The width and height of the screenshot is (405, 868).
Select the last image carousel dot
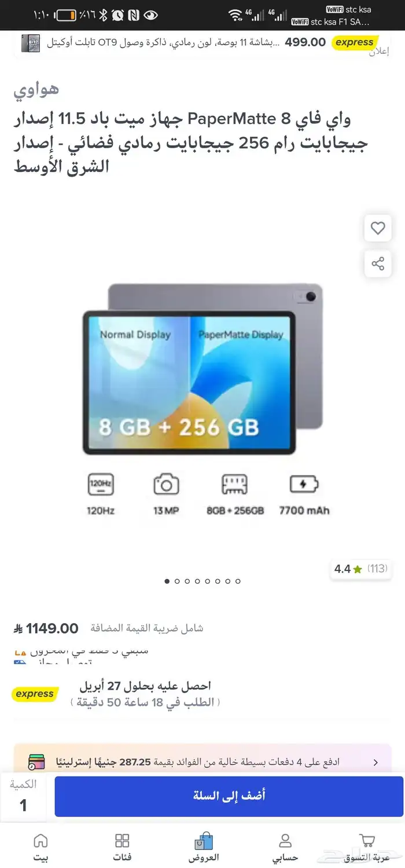238,581
